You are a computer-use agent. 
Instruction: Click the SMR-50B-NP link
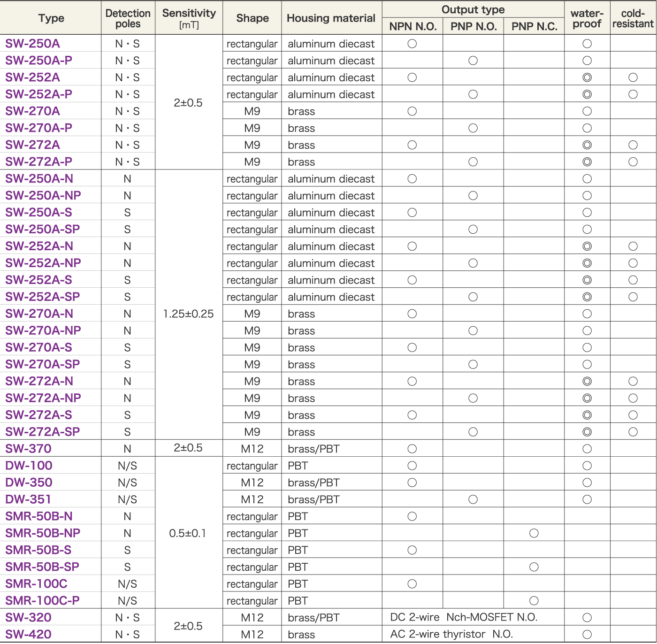43,534
